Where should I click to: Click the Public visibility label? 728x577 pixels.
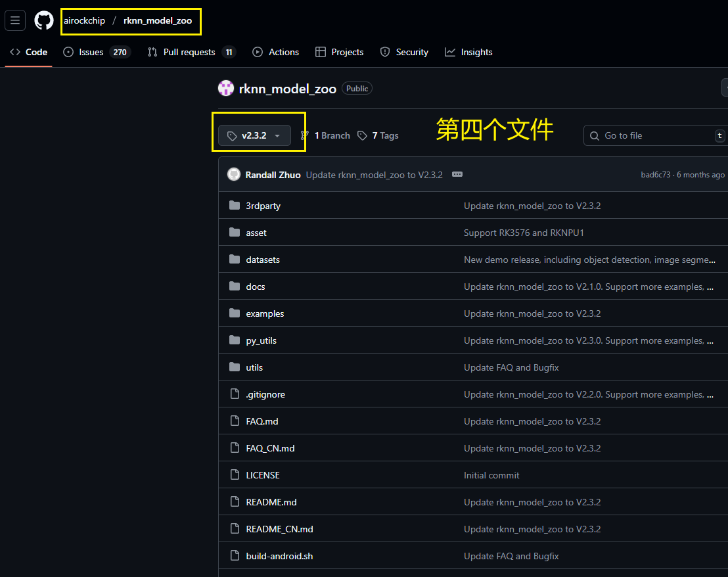pos(357,88)
